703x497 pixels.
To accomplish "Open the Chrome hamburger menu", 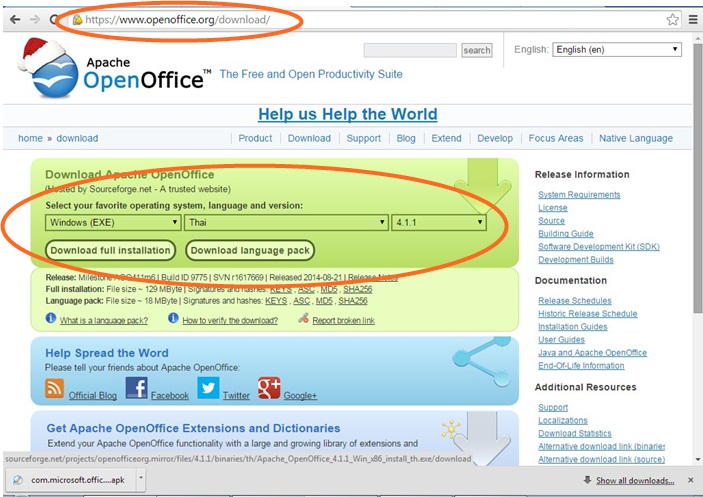I will tap(693, 19).
